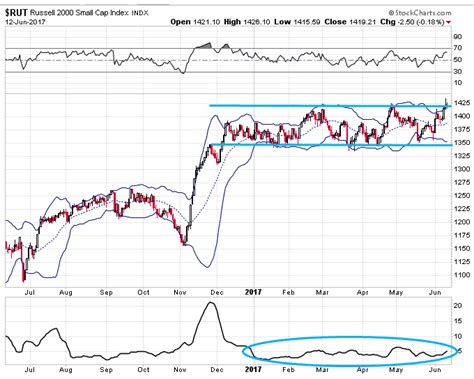
Task: Click the 1400 price axis label
Action: (462, 116)
